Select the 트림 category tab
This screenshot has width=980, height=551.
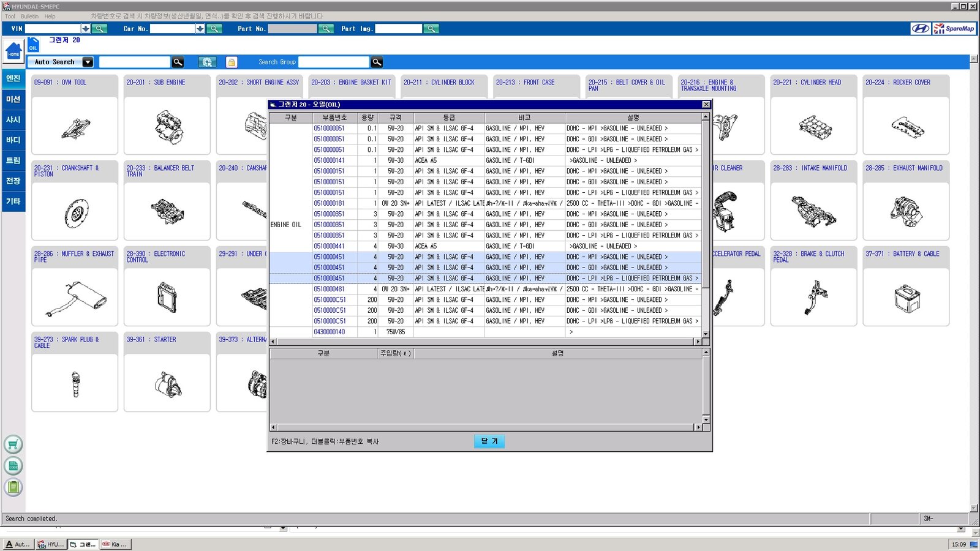pos(13,160)
